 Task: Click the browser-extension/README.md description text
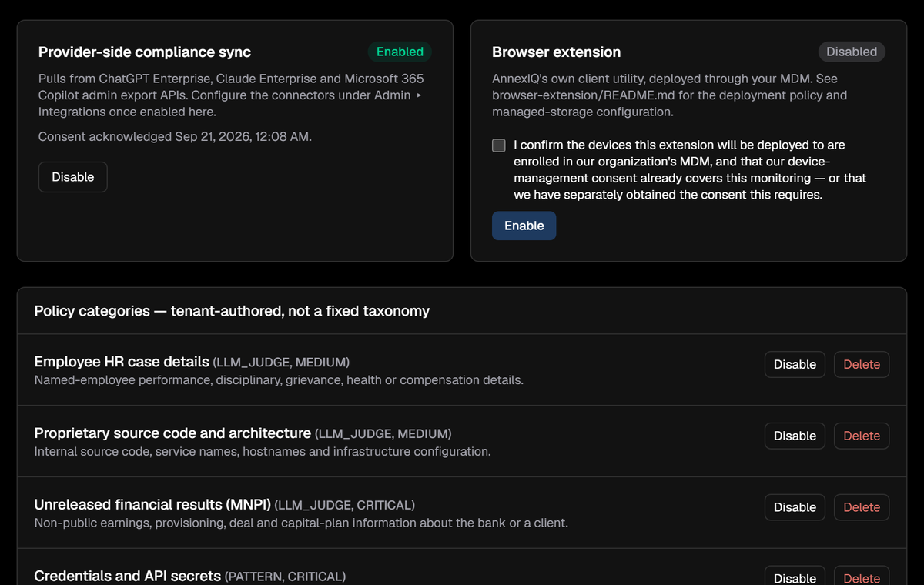(x=669, y=95)
